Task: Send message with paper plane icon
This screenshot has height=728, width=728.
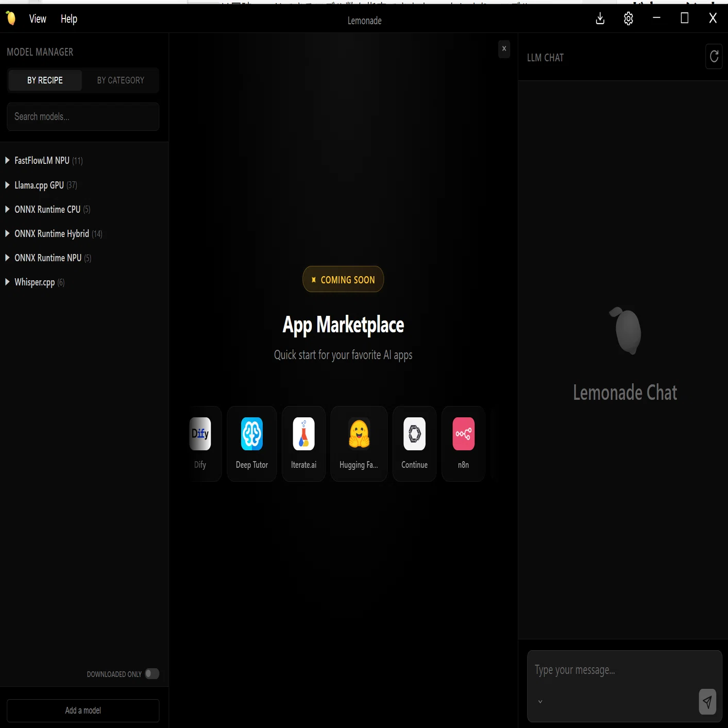Action: point(707,702)
